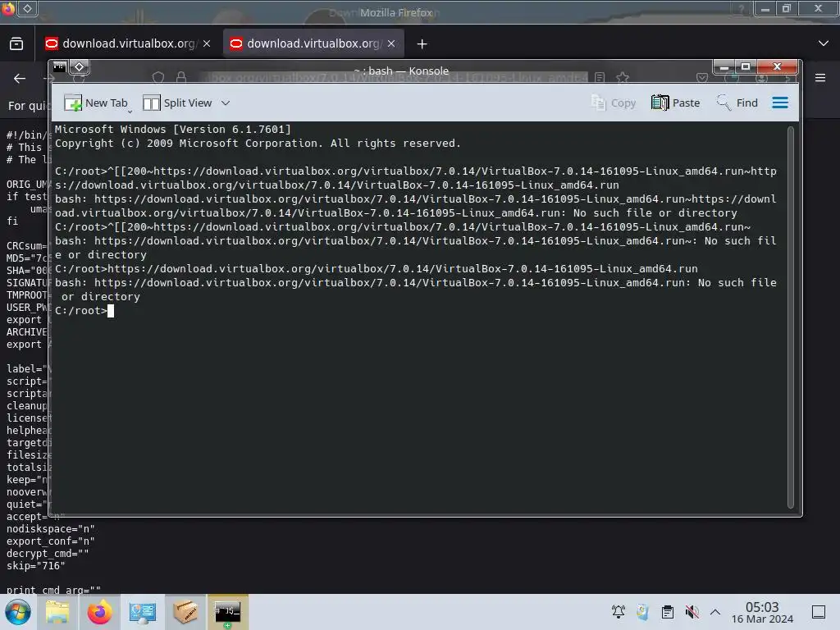This screenshot has width=840, height=630.
Task: Close the Konsole window
Action: click(x=778, y=67)
